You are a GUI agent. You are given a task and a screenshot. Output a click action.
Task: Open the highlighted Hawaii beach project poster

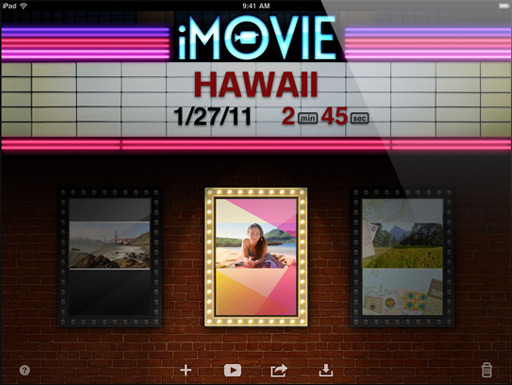pyautogui.click(x=256, y=257)
